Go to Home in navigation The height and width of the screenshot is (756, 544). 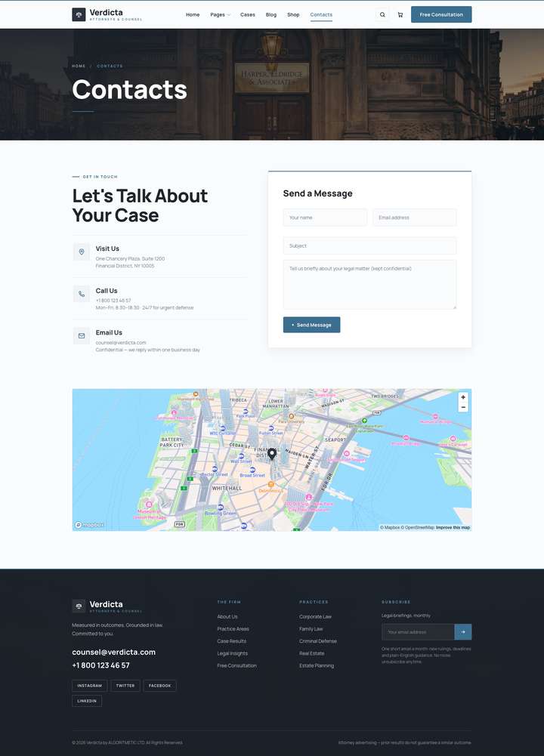[193, 14]
